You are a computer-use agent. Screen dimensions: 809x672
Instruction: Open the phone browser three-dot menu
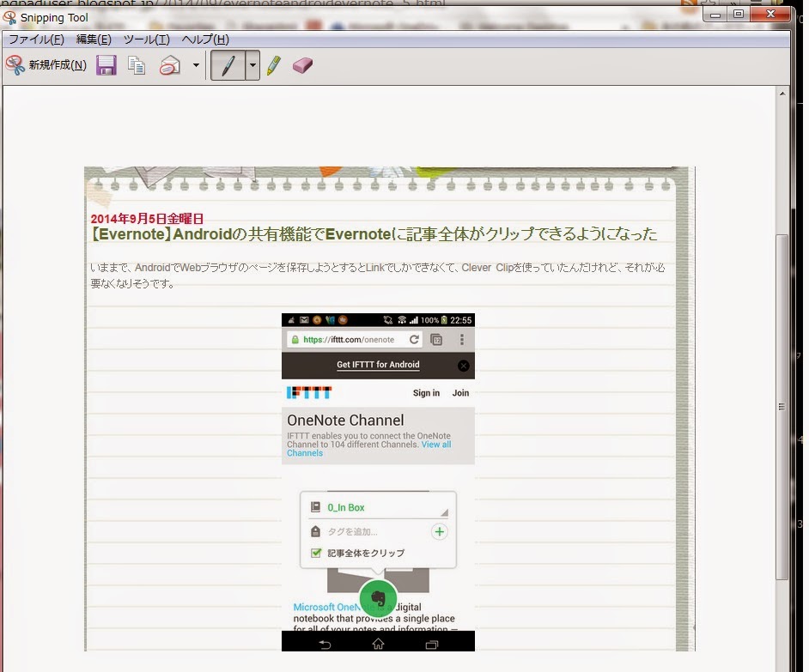point(462,339)
